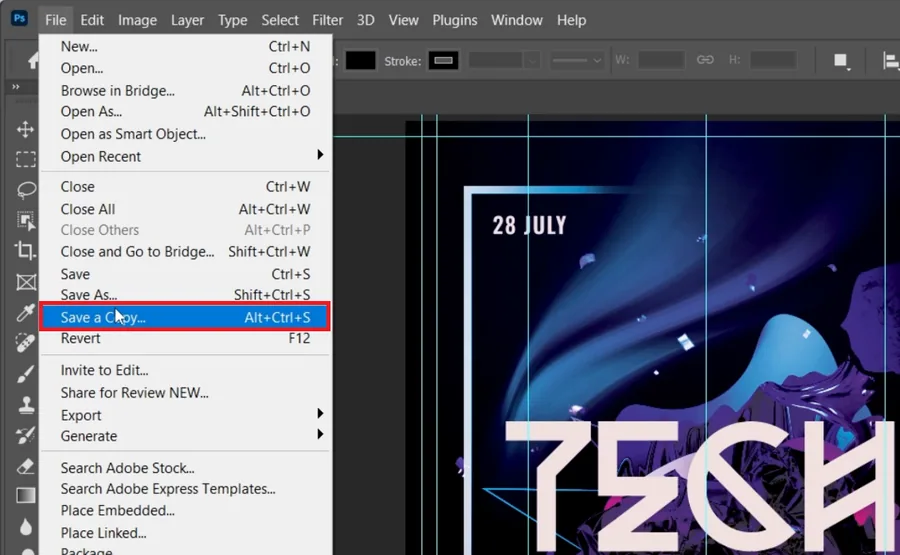Image resolution: width=900 pixels, height=555 pixels.
Task: Choose the Crop tool
Action: click(25, 250)
